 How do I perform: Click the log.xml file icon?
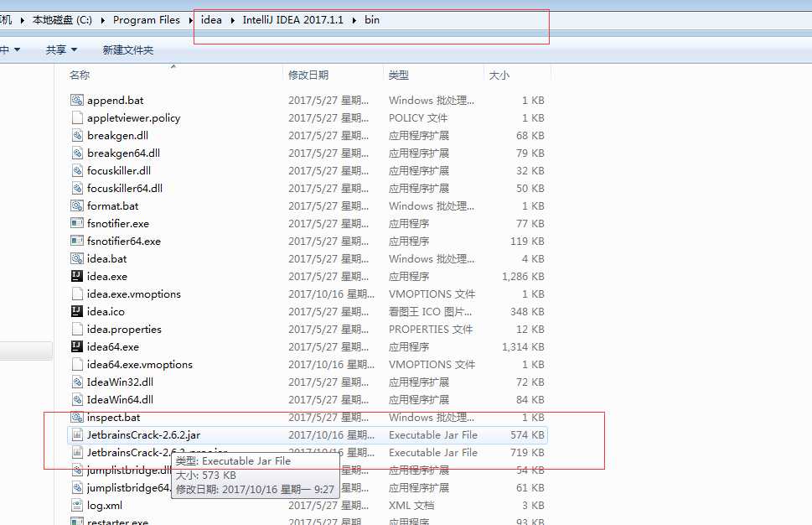76,506
